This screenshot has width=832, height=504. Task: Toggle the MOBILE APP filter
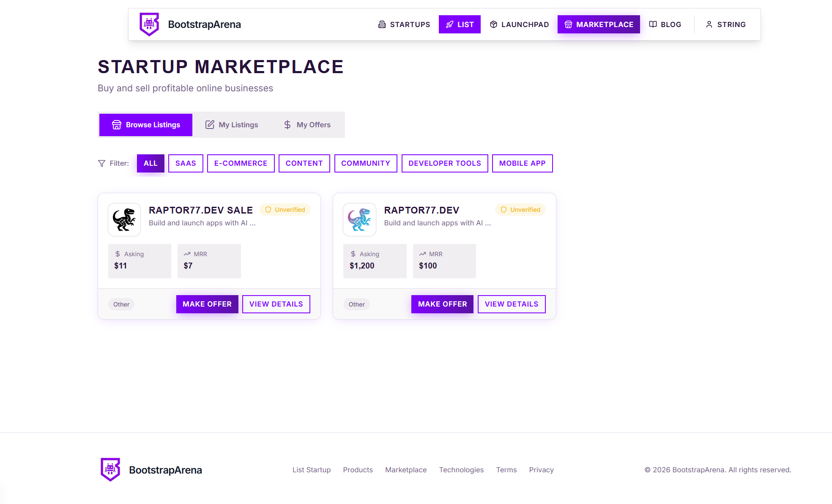pyautogui.click(x=522, y=163)
